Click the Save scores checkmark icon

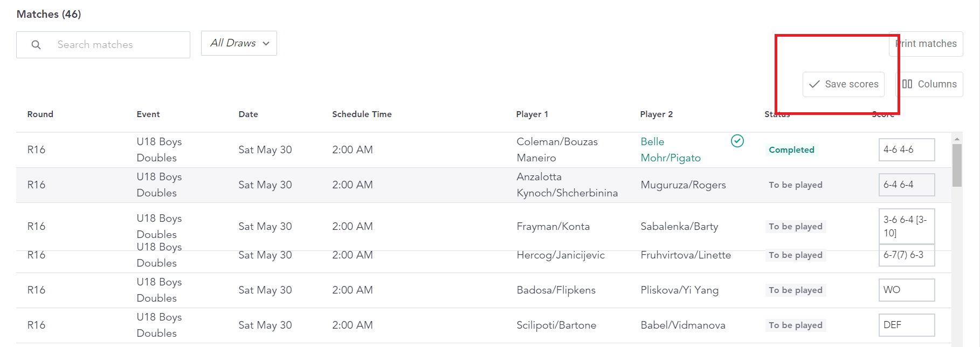coord(815,84)
